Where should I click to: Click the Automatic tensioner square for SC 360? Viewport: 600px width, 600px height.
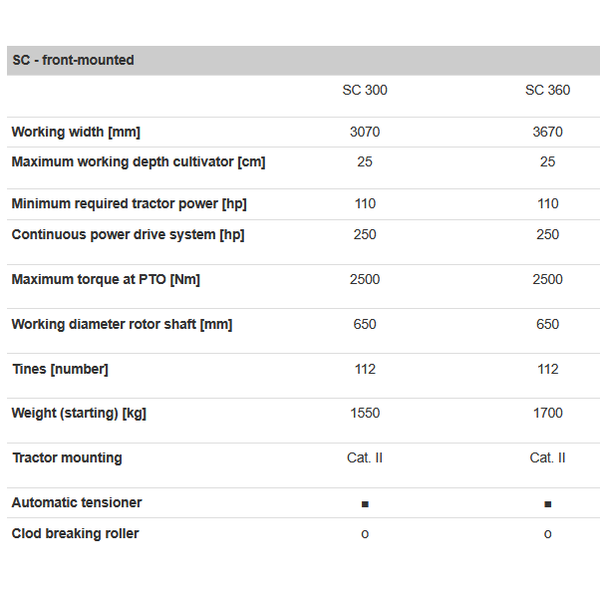[547, 504]
